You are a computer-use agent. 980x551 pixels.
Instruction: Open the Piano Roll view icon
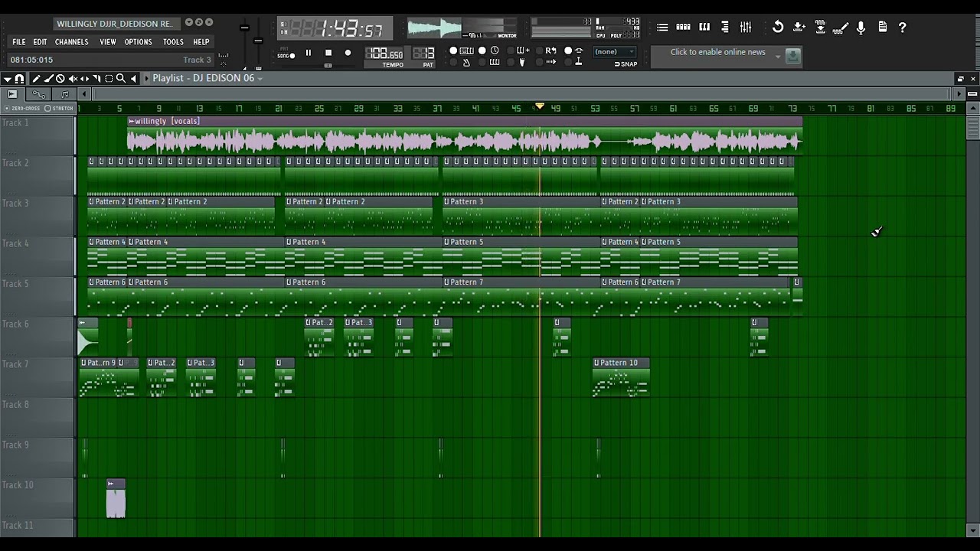(704, 28)
